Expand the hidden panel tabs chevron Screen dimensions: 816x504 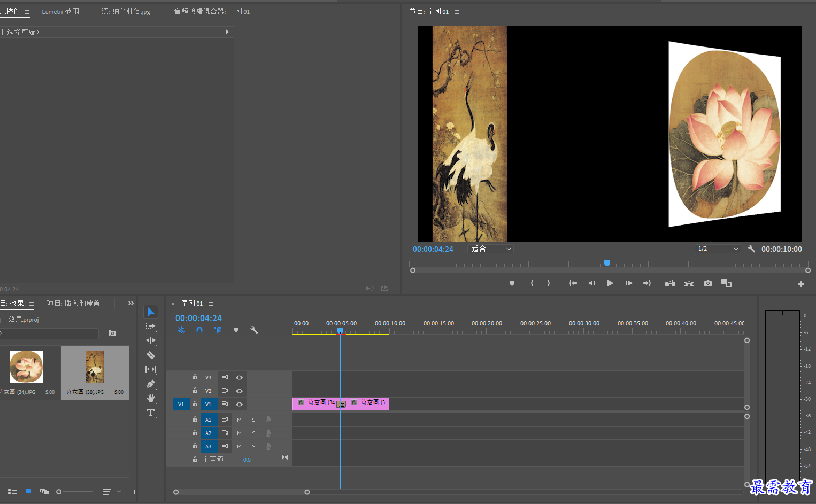(x=131, y=303)
